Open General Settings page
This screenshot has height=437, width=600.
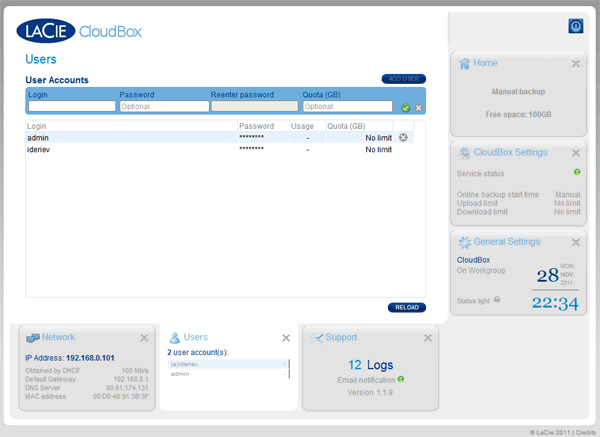tap(507, 242)
